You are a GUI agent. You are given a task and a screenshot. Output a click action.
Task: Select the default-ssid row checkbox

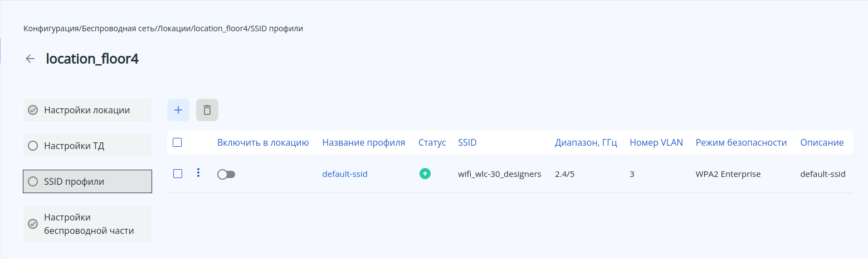pos(178,174)
